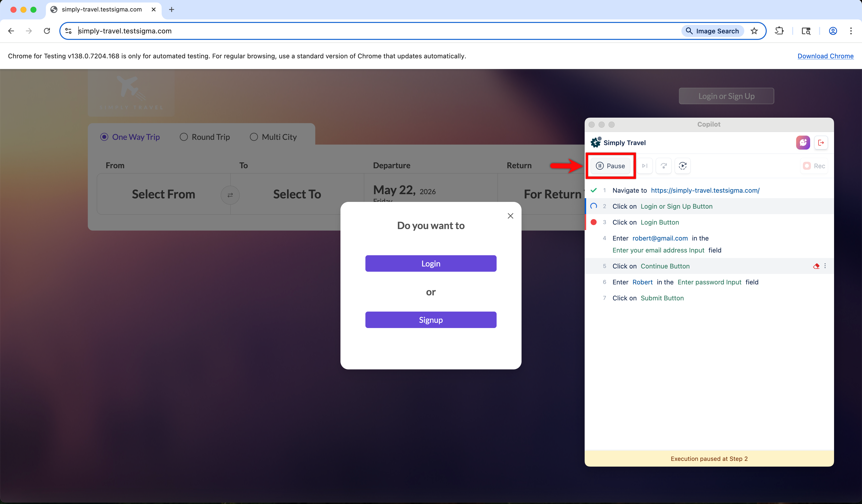Open the https://simply-travel.testsigma.com/ link in step 1
Image resolution: width=862 pixels, height=504 pixels.
705,190
